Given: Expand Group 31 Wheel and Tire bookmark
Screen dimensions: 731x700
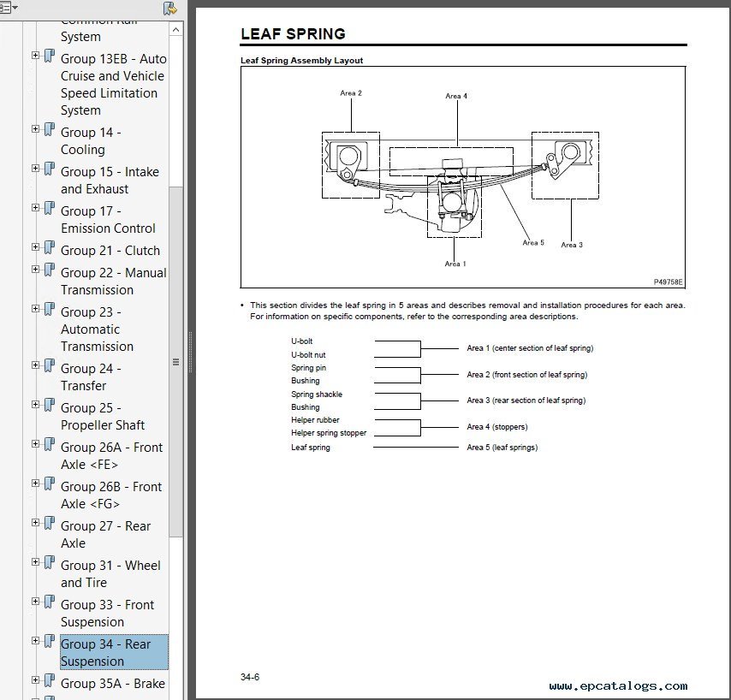Looking at the screenshot, I should click(35, 562).
